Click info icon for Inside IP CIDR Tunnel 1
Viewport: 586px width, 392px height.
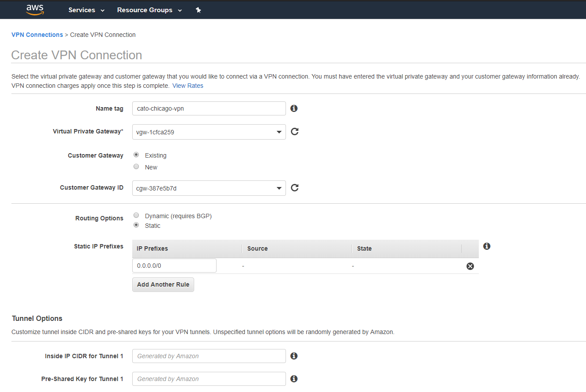pos(294,356)
